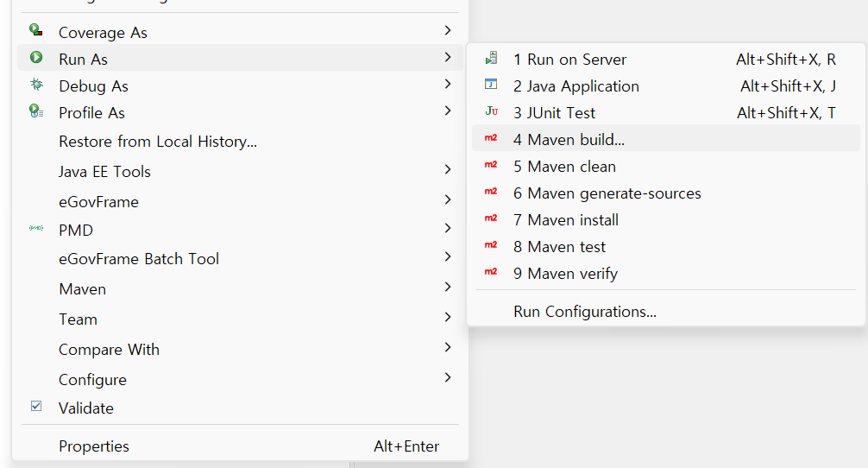The width and height of the screenshot is (868, 468).
Task: Click the Debug As bug icon
Action: coord(36,85)
